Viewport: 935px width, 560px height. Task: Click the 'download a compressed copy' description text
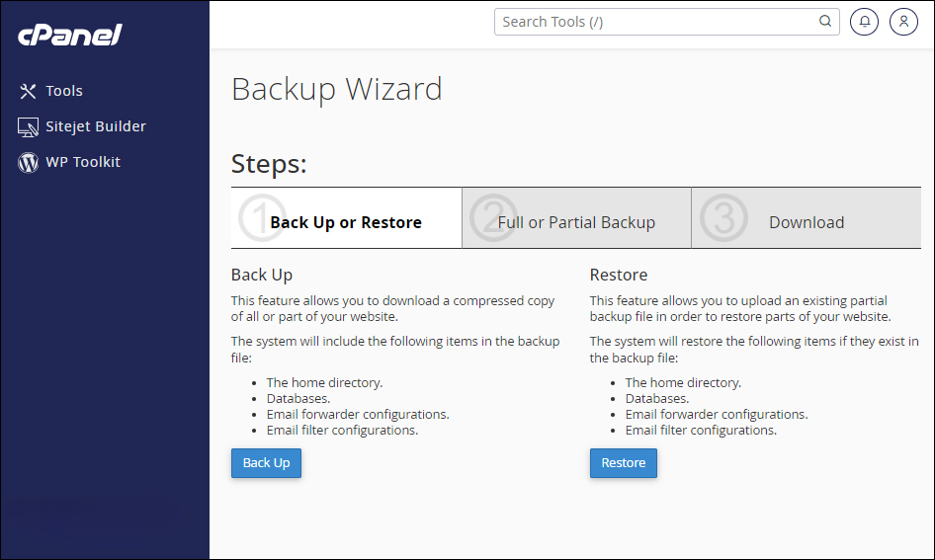click(393, 308)
